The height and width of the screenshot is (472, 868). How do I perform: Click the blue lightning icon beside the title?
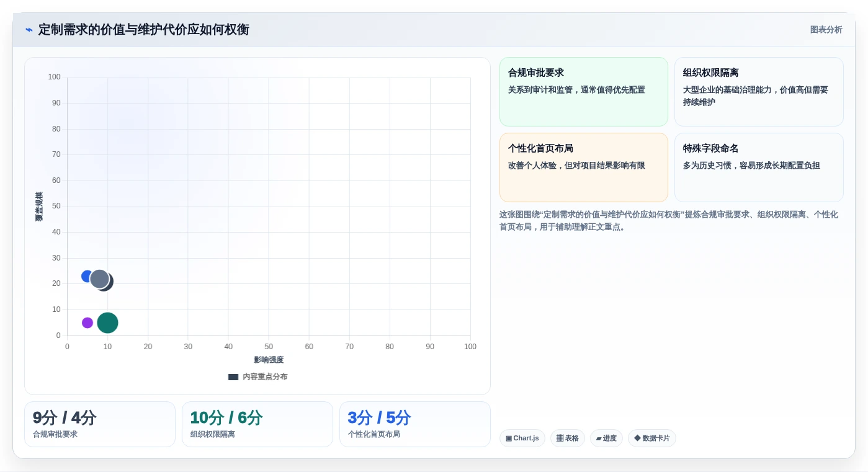[x=29, y=30]
